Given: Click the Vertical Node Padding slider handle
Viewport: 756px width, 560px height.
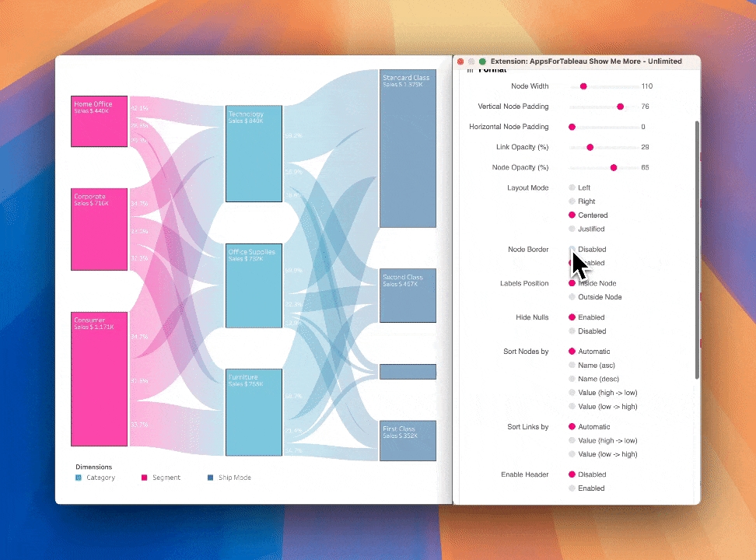Looking at the screenshot, I should [x=620, y=107].
